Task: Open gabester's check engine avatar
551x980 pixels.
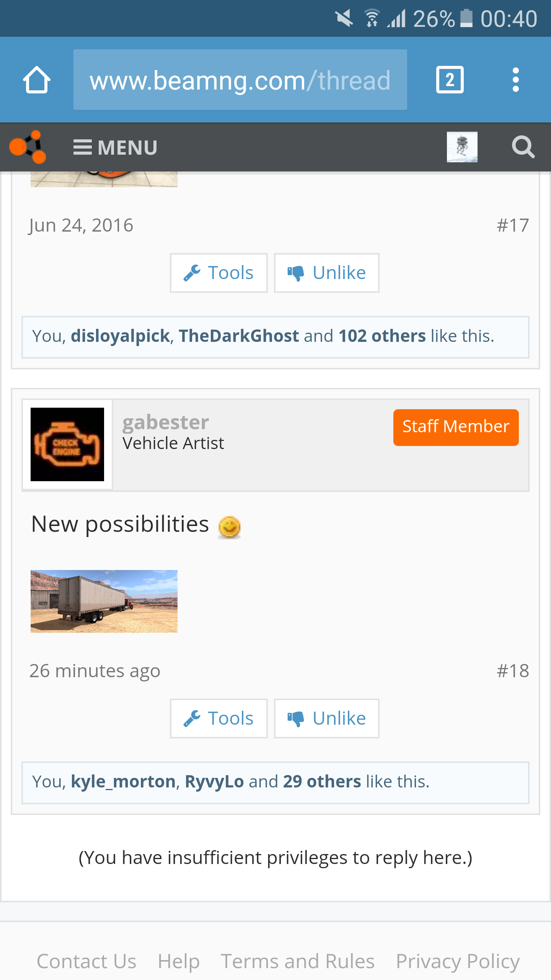Action: pyautogui.click(x=67, y=444)
